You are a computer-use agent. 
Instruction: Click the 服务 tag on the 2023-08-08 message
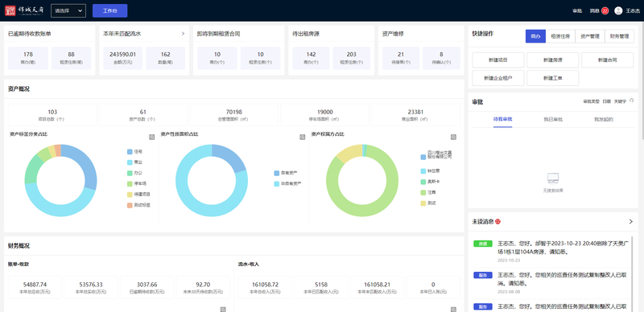(482, 275)
